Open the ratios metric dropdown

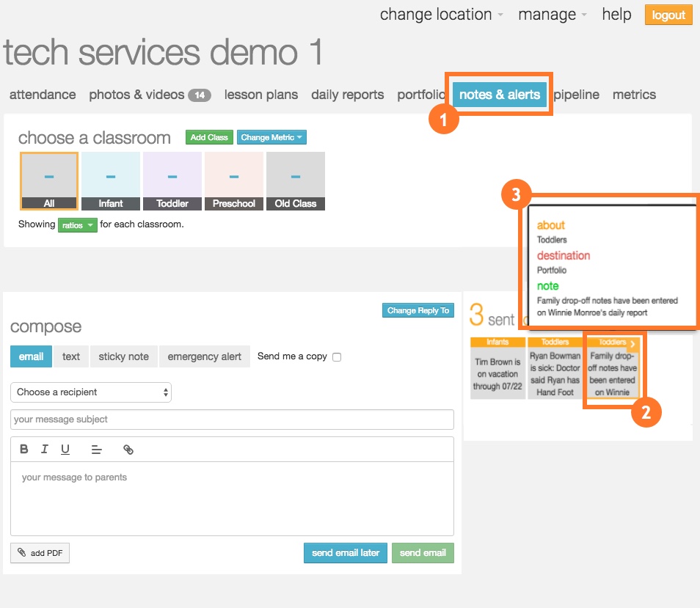point(77,224)
